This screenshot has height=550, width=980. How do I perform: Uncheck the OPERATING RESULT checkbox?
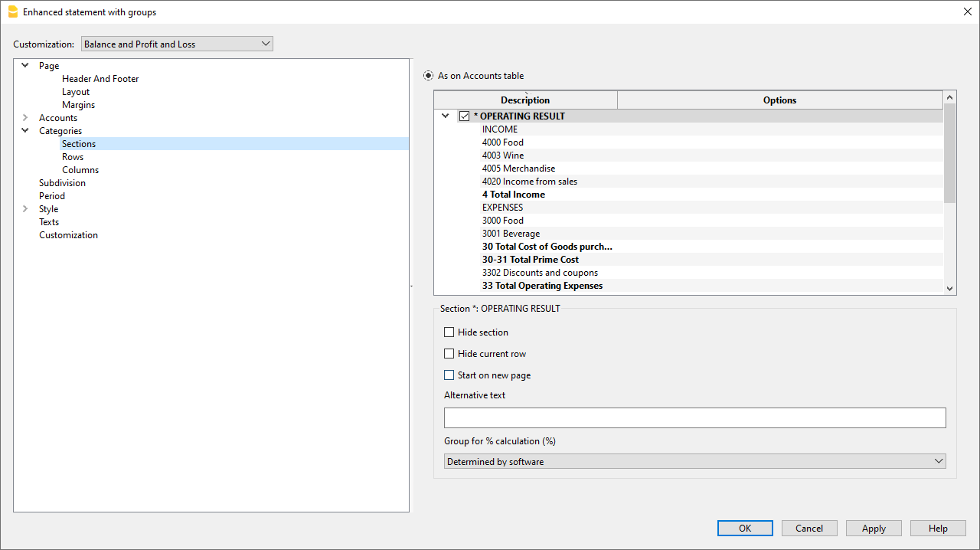point(464,116)
